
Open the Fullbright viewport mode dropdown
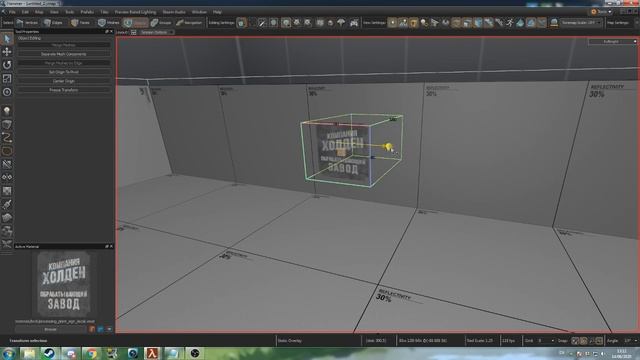pyautogui.click(x=612, y=42)
